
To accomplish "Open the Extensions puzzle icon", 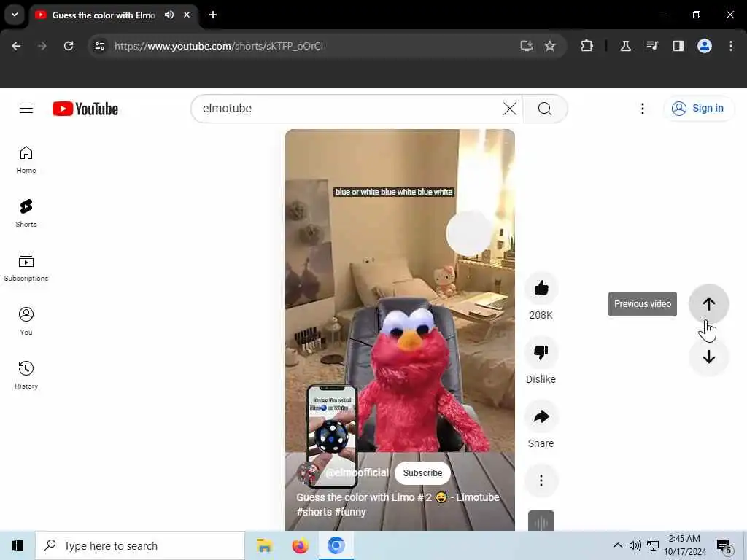I will [587, 46].
